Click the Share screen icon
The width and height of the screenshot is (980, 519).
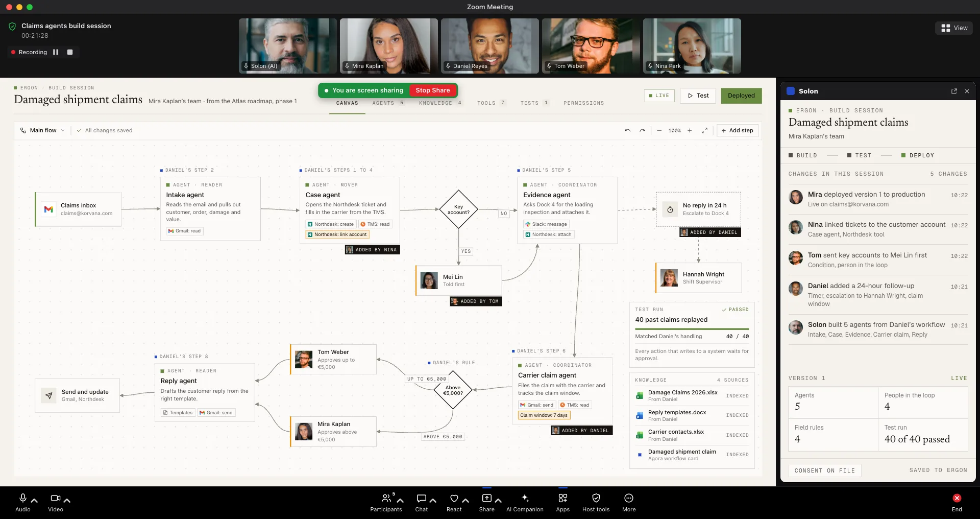(x=487, y=498)
